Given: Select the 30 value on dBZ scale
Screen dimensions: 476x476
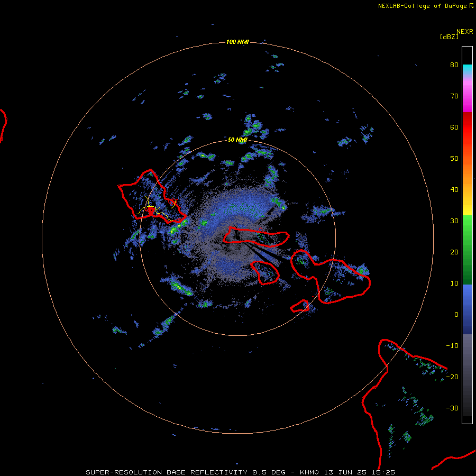Looking at the screenshot, I should 454,221.
